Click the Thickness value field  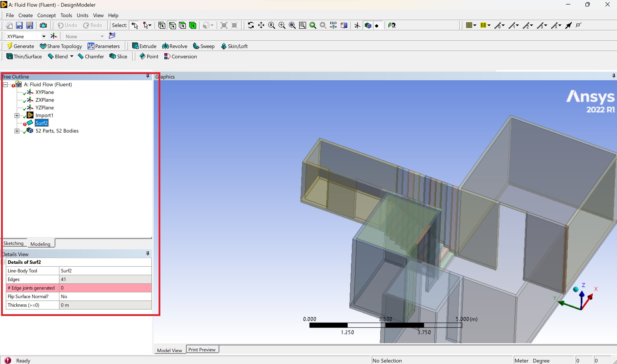click(105, 305)
